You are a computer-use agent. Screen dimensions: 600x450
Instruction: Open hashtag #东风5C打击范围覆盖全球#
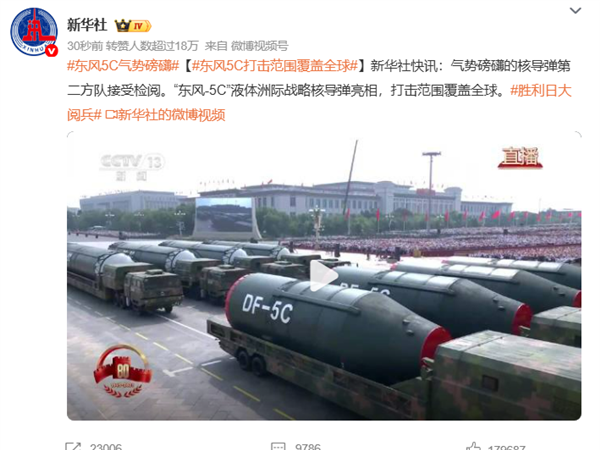pyautogui.click(x=275, y=66)
